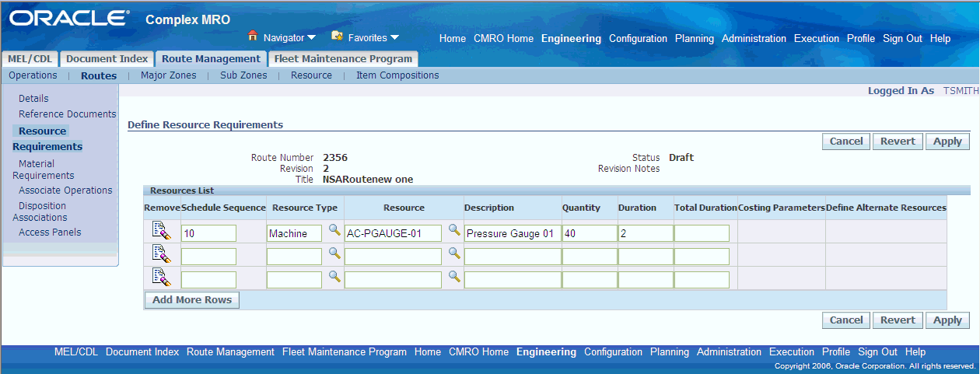Open Resource search icon in second row
This screenshot has width=980, height=374.
[x=454, y=253]
